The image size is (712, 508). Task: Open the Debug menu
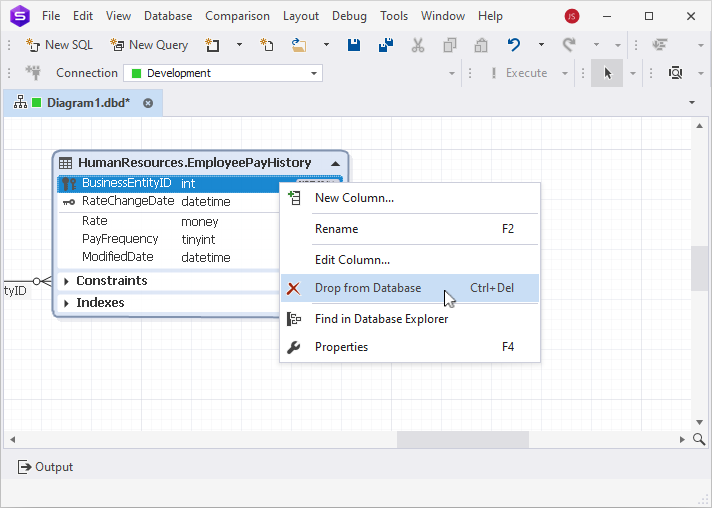(x=349, y=16)
